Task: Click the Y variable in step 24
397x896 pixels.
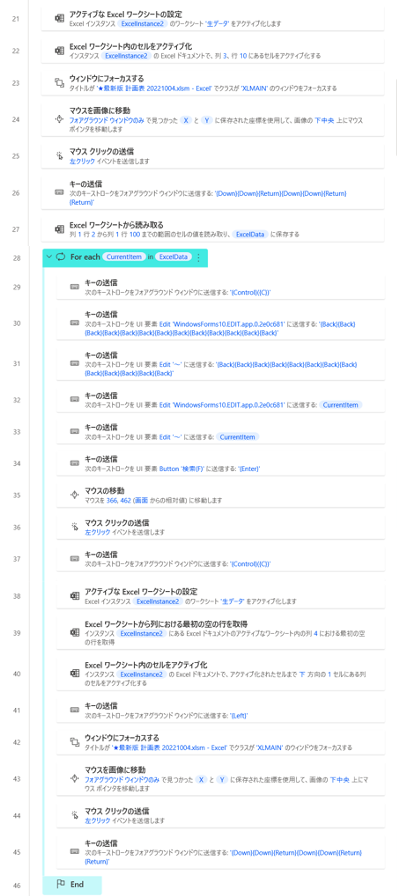Action: pyautogui.click(x=207, y=121)
